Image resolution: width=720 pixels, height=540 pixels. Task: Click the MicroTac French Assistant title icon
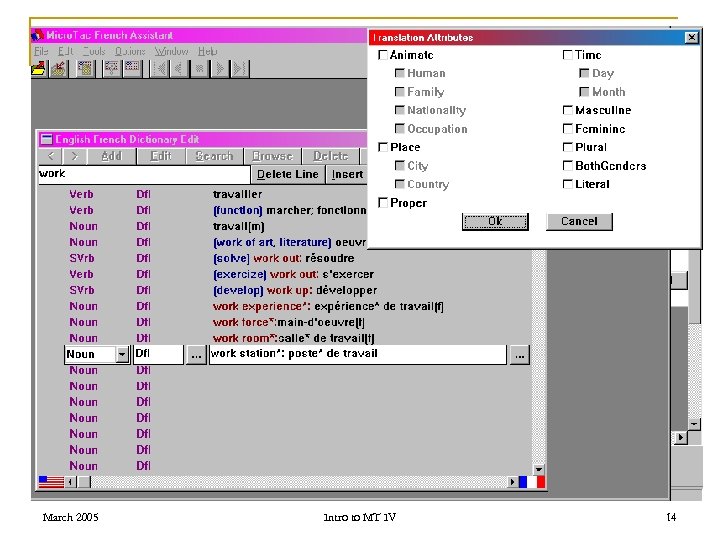tap(38, 35)
